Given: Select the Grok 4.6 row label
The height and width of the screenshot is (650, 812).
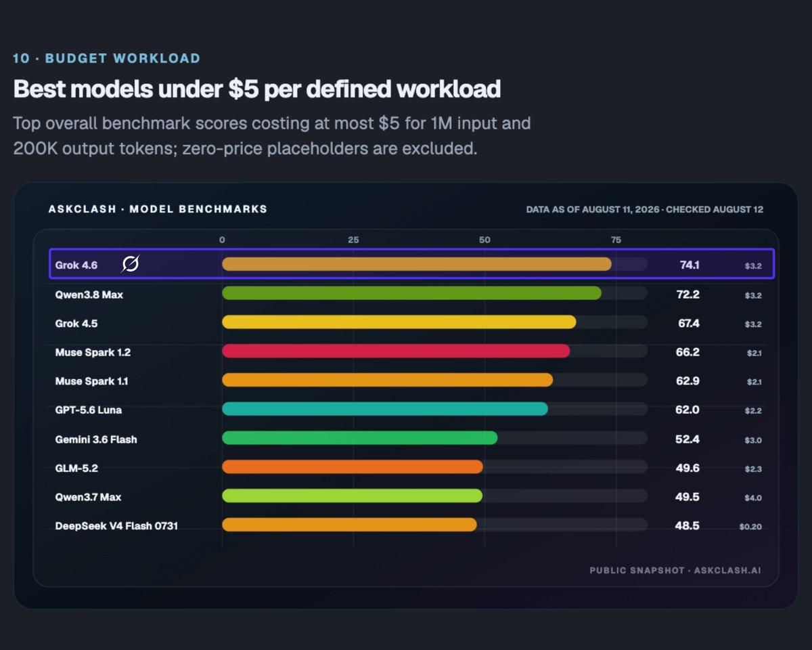Looking at the screenshot, I should coord(76,265).
